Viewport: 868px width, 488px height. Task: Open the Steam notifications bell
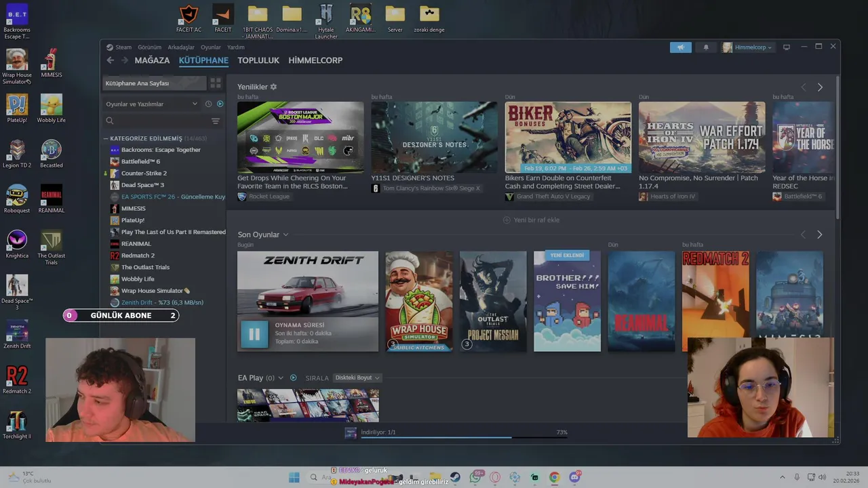tap(706, 47)
